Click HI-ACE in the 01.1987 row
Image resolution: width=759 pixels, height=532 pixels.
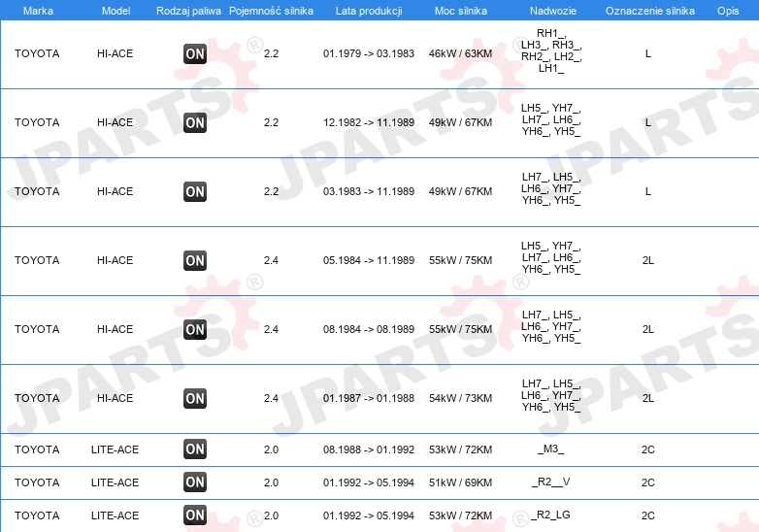tap(115, 398)
